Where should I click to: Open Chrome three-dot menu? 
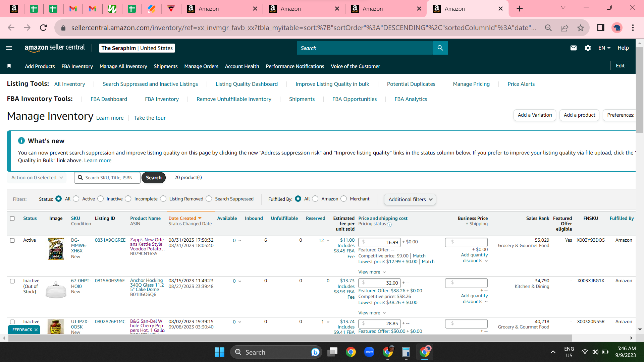[x=633, y=28]
